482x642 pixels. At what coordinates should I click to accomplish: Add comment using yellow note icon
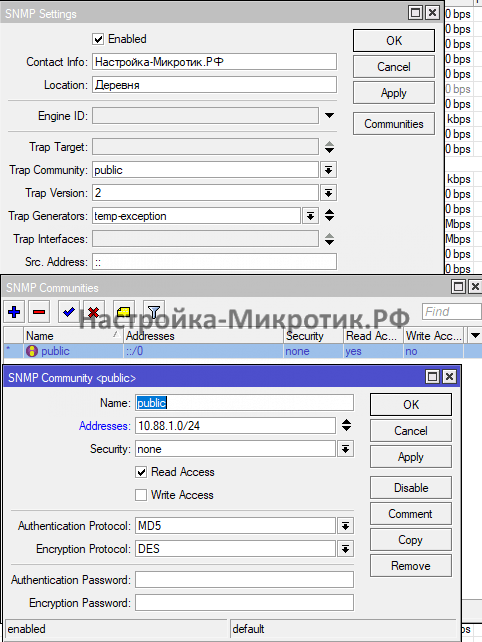(123, 312)
